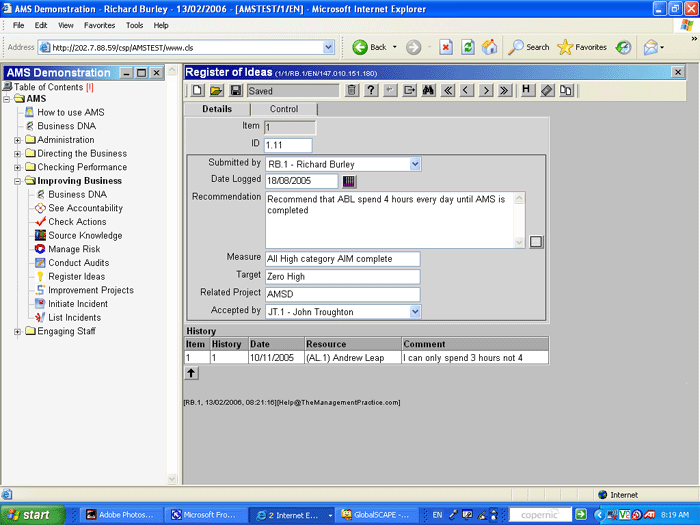
Task: Open the Tools menu
Action: pos(134,25)
